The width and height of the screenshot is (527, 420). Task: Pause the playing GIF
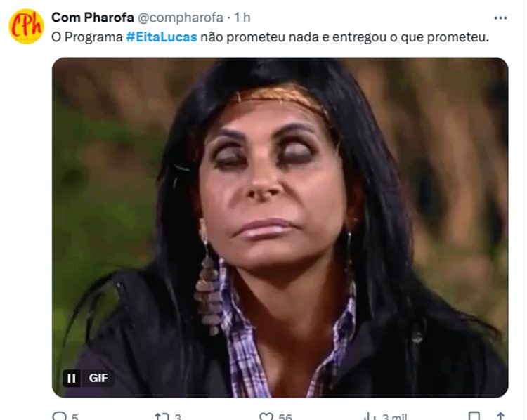tap(71, 379)
